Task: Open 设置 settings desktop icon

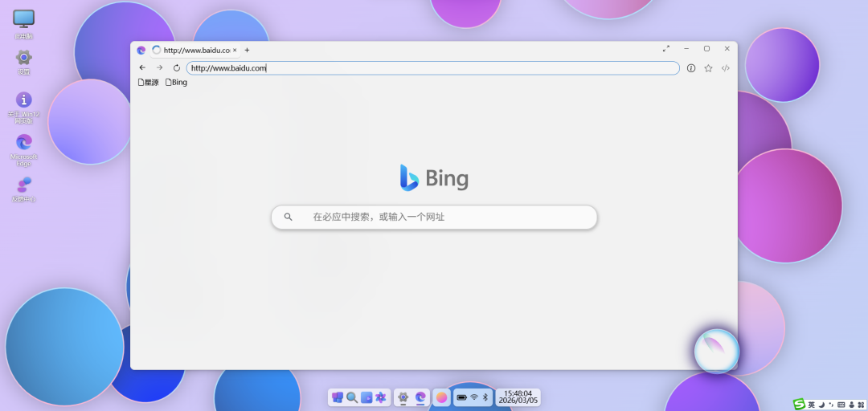Action: pyautogui.click(x=23, y=61)
